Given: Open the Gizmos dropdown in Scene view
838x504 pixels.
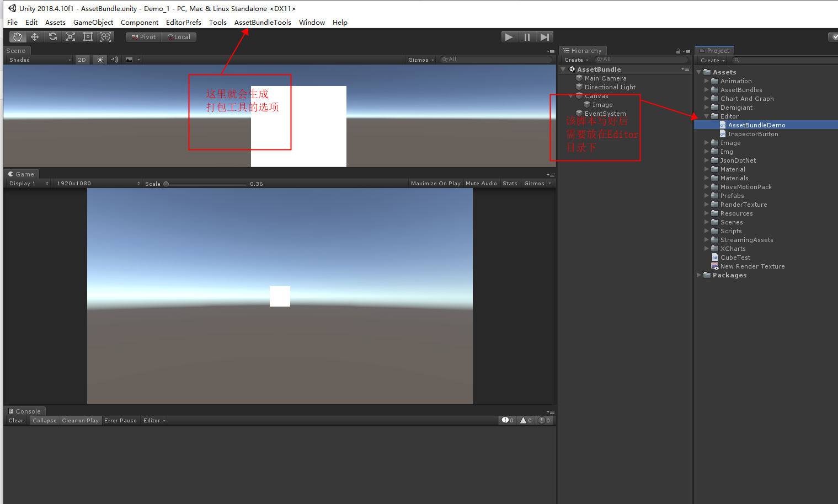Looking at the screenshot, I should [420, 60].
